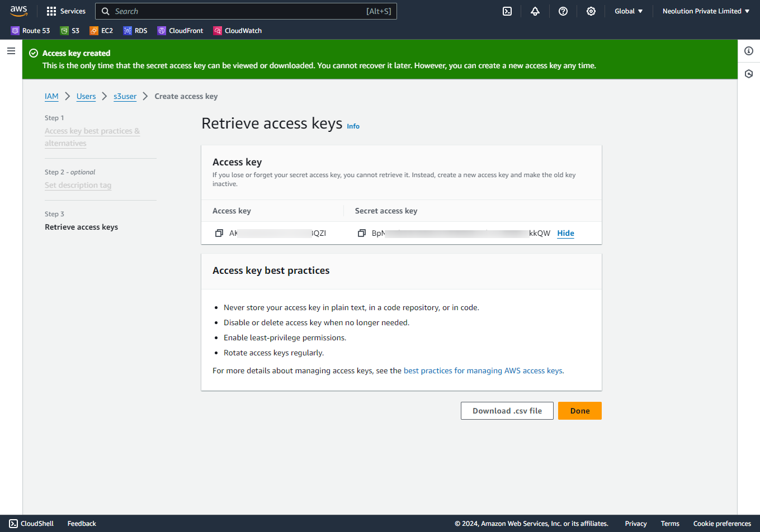Viewport: 760px width, 532px height.
Task: Open the settings gear in top bar
Action: tap(591, 11)
